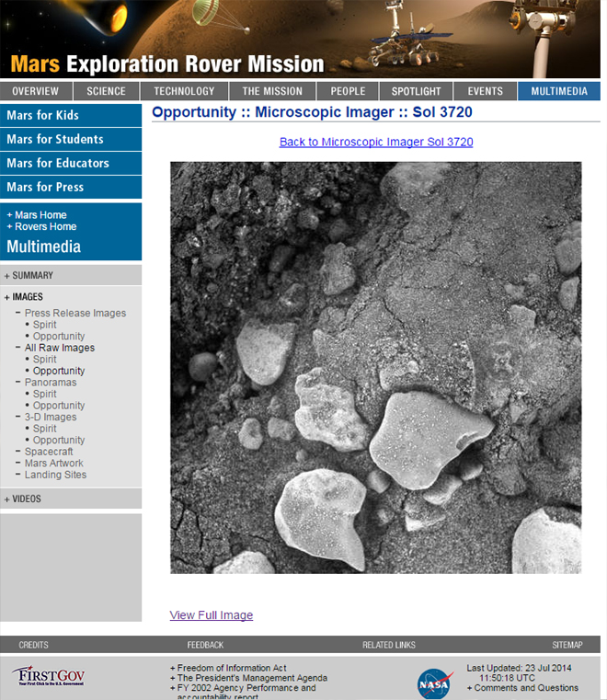Screen dimensions: 607x700
Task: Select the MULTIMEDIA tab
Action: (x=558, y=91)
